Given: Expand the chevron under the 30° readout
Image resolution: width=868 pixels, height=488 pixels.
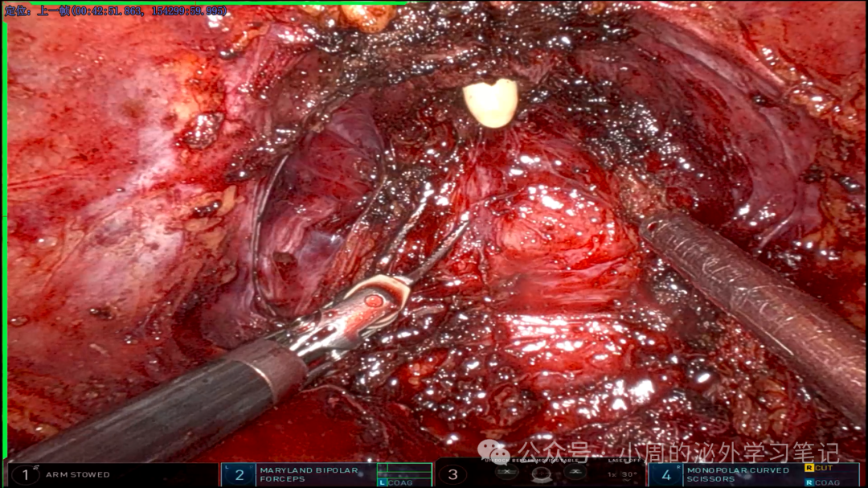Looking at the screenshot, I should tap(627, 481).
